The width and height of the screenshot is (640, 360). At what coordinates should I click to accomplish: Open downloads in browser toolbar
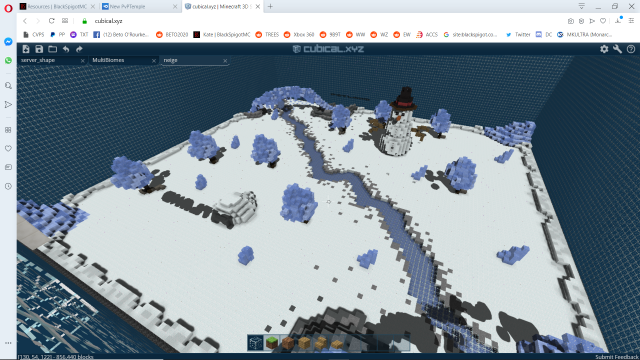tap(618, 21)
